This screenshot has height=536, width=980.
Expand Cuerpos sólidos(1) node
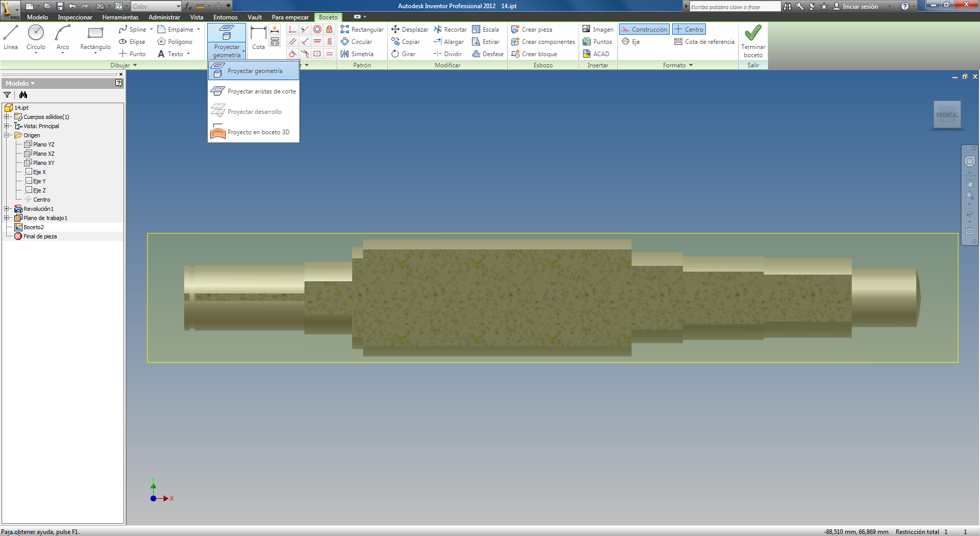(7, 117)
